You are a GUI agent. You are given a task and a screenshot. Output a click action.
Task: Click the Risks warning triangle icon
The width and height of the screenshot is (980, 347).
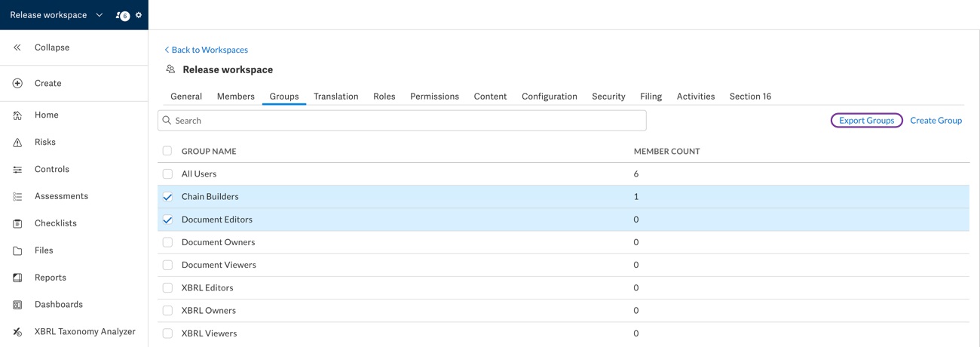click(x=17, y=143)
